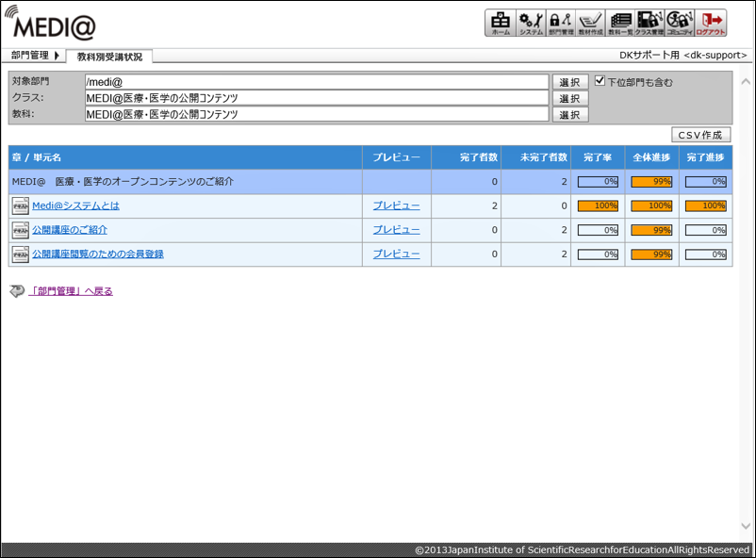Click the 教材作成 toolbar icon
This screenshot has height=558, width=756.
point(591,24)
